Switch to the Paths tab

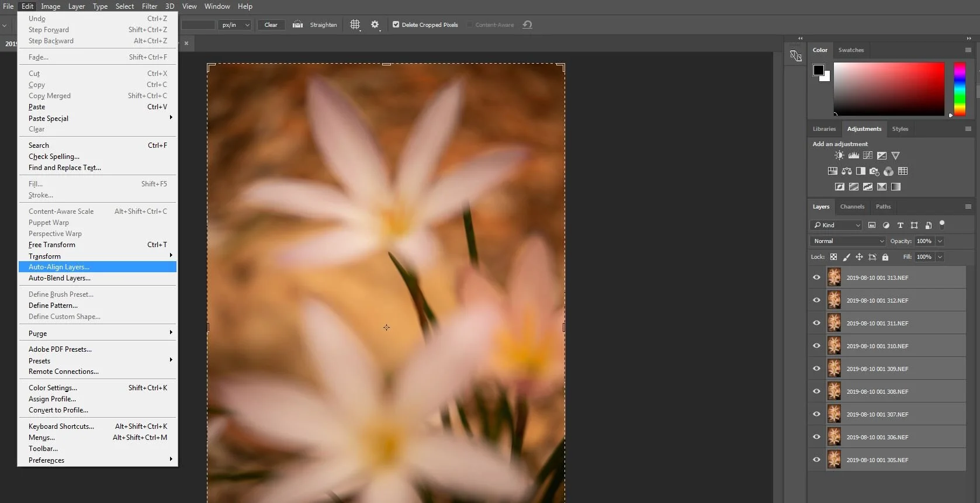[883, 207]
